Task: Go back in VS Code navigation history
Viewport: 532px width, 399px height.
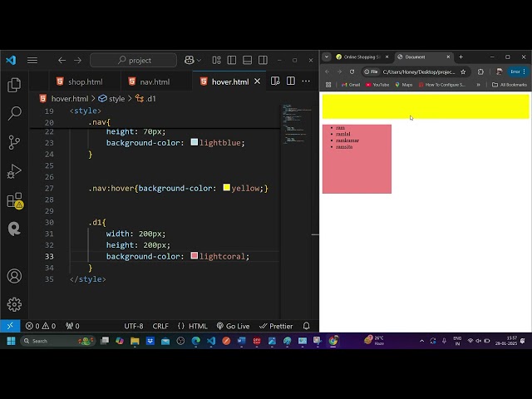Action: 62,61
